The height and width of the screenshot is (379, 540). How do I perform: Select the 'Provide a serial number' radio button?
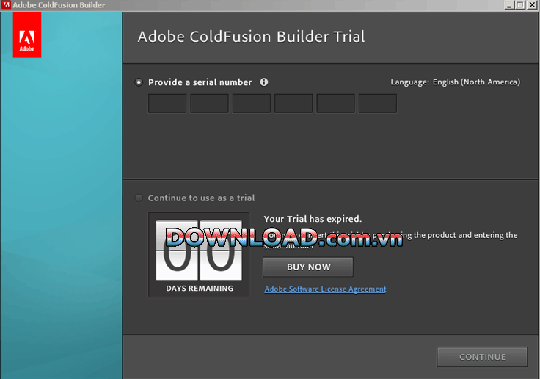point(138,82)
